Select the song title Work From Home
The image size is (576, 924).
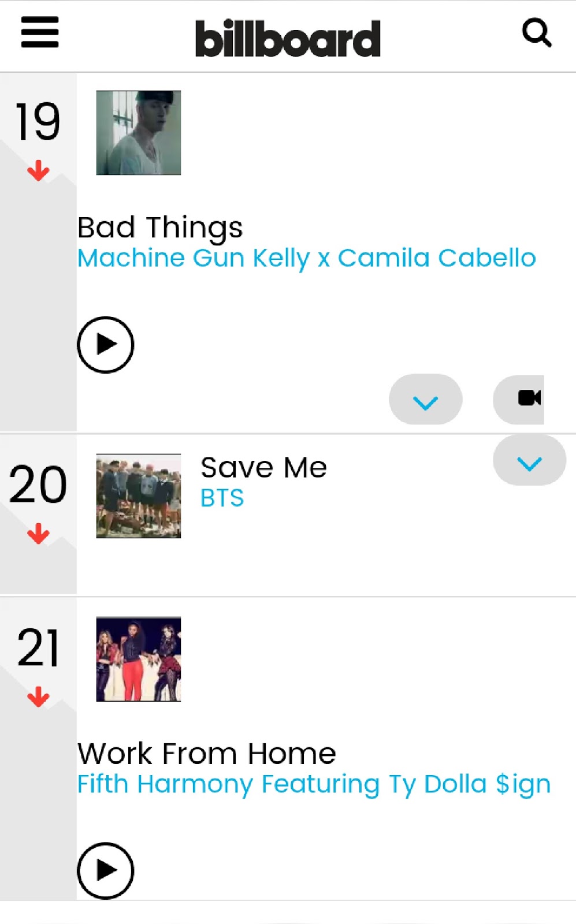click(206, 752)
